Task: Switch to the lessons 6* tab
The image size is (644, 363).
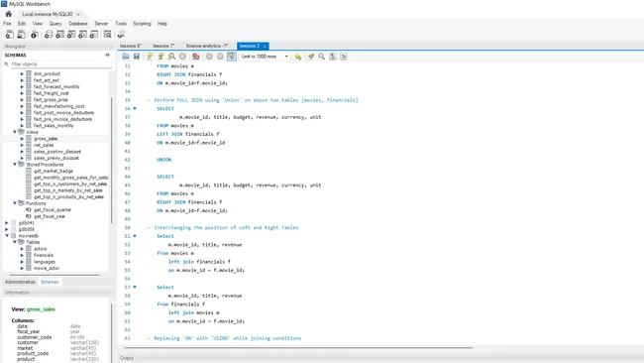Action: (131, 46)
